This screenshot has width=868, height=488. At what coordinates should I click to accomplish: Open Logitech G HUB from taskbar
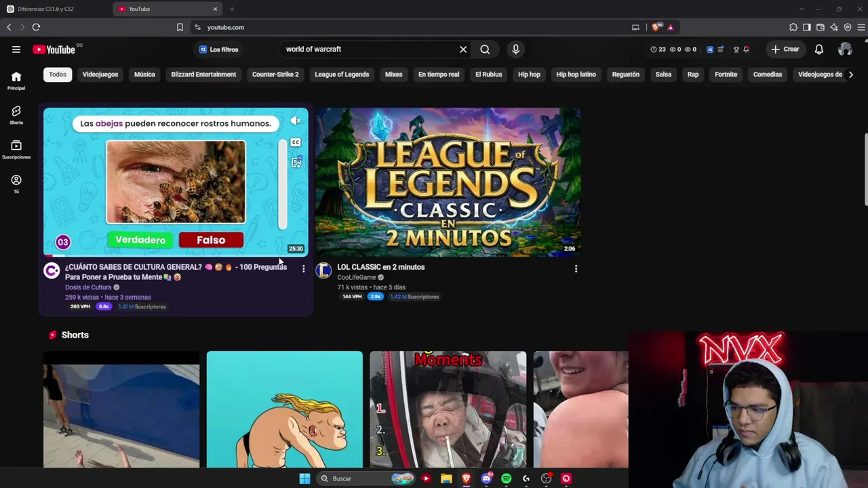(526, 479)
